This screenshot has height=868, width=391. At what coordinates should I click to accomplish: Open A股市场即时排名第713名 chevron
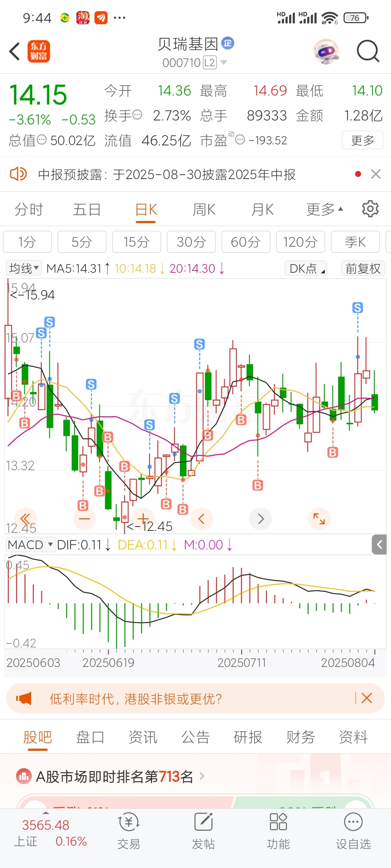pos(202,776)
